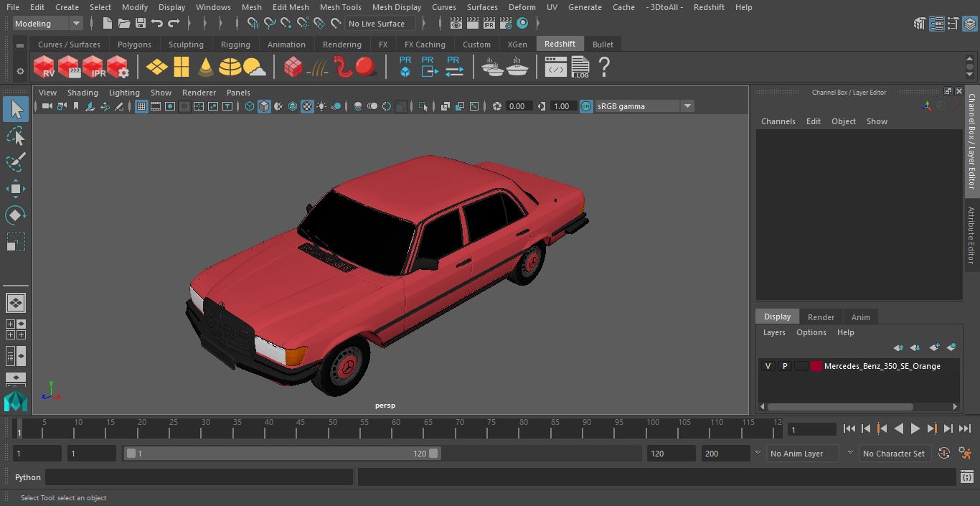Click the Redshift proxy export PR icon
The height and width of the screenshot is (506, 980).
pyautogui.click(x=429, y=67)
